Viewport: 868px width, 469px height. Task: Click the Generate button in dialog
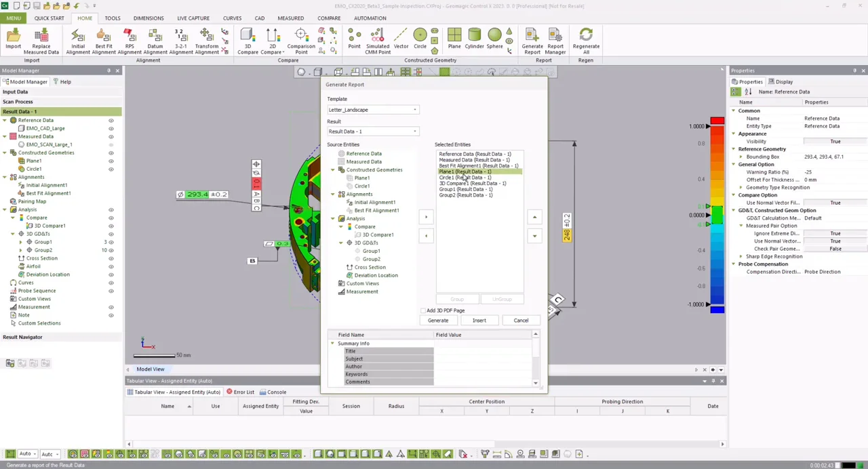click(438, 321)
